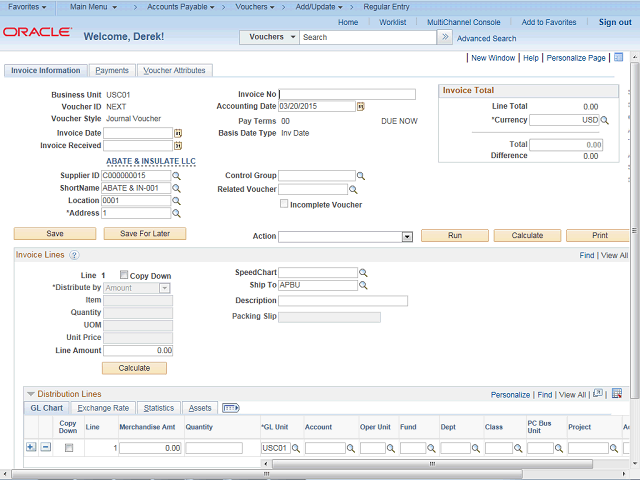The image size is (640, 480).
Task: Click the Supplier ID lookup magnifier
Action: (177, 176)
